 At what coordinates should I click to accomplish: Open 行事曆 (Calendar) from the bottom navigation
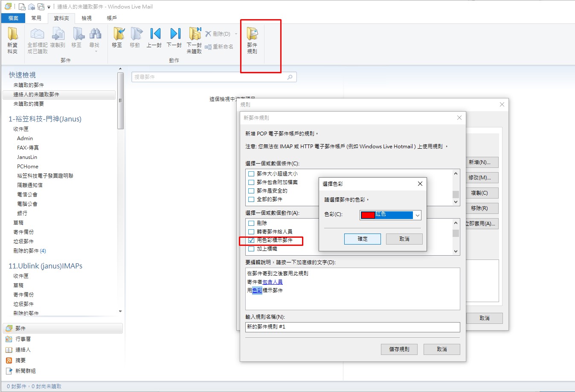point(23,339)
